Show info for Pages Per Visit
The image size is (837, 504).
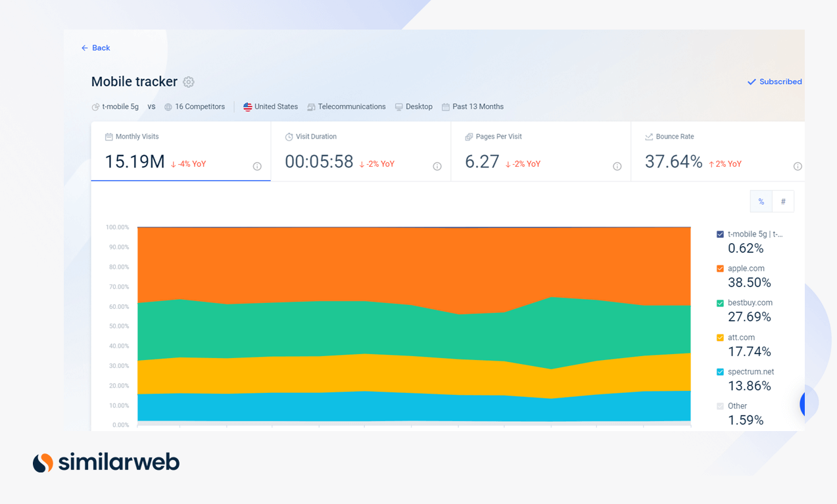point(617,166)
